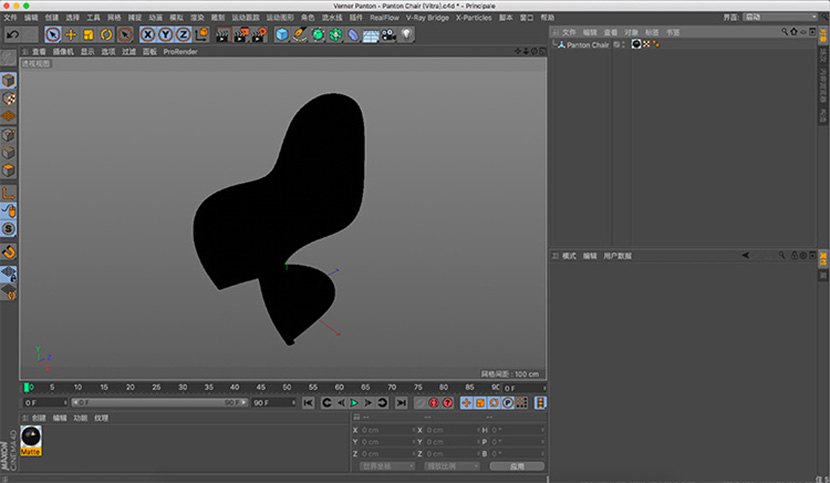
Task: Switch to Texture mode checkered cube
Action: click(x=8, y=98)
